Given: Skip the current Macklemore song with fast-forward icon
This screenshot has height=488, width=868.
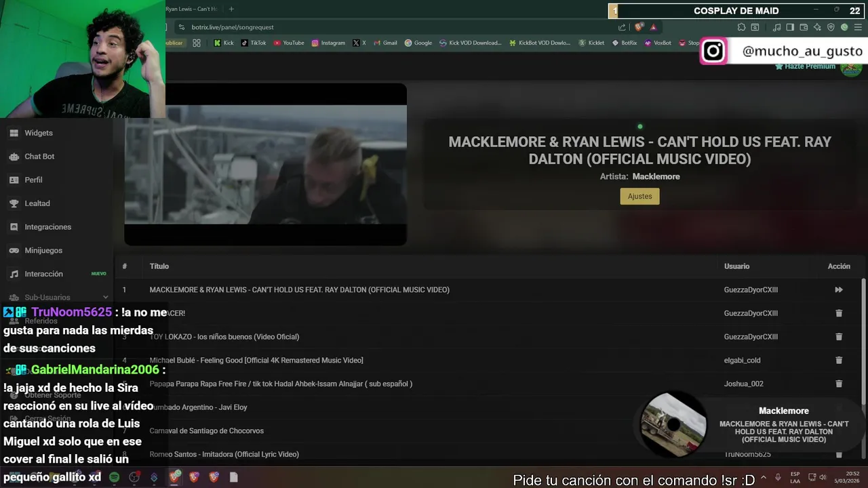Looking at the screenshot, I should (839, 289).
